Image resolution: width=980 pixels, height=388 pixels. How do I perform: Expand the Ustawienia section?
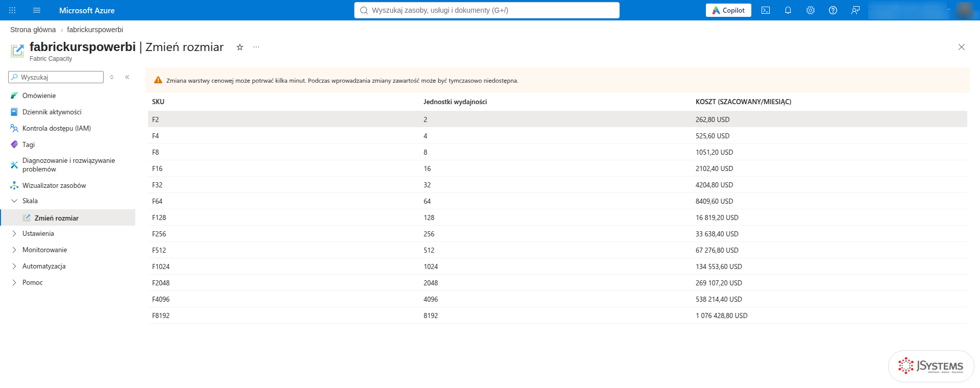(x=14, y=233)
